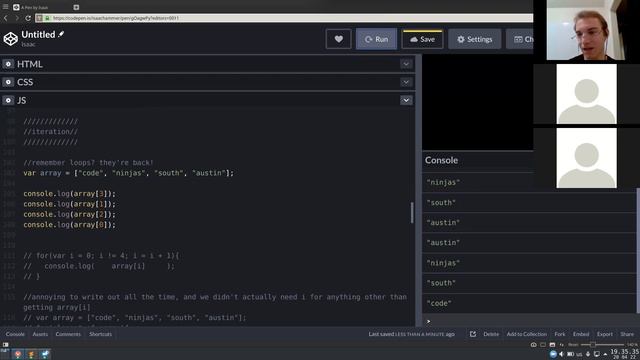The image size is (640, 360).
Task: Delete this pen
Action: 491,334
